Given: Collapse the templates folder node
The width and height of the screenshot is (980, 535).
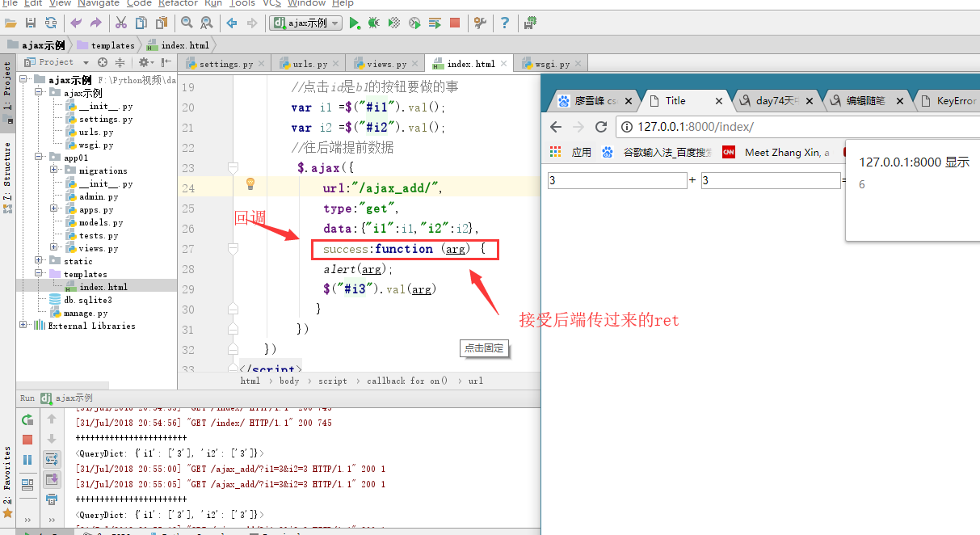Looking at the screenshot, I should [39, 274].
